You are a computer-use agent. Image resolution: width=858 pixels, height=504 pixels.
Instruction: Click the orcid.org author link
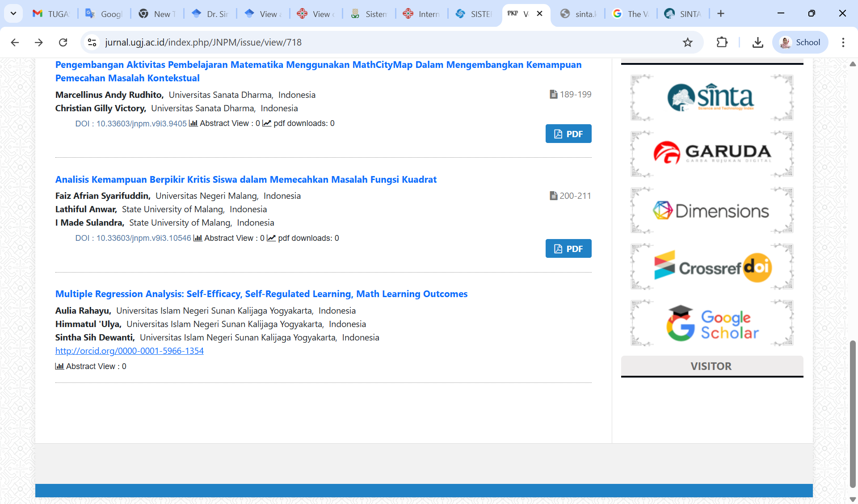[129, 351]
